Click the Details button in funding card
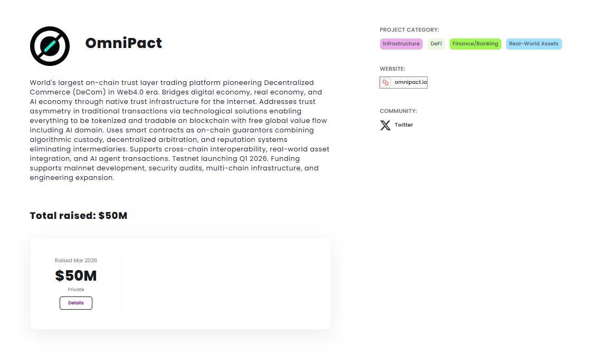The image size is (589, 364). 76,303
